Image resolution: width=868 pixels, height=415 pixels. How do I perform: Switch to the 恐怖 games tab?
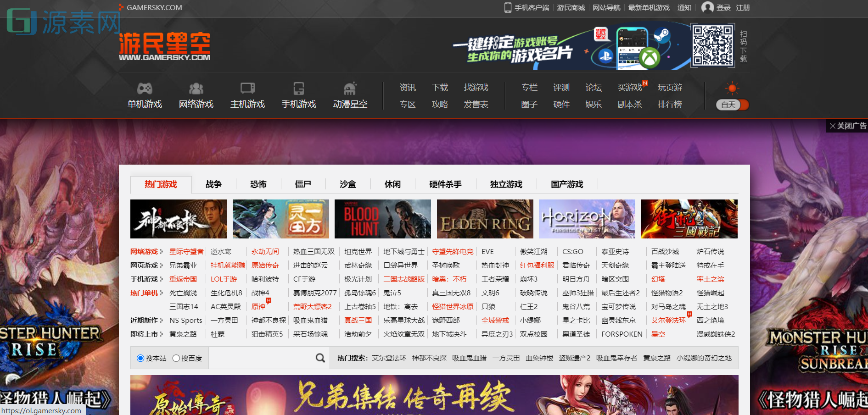(x=258, y=184)
